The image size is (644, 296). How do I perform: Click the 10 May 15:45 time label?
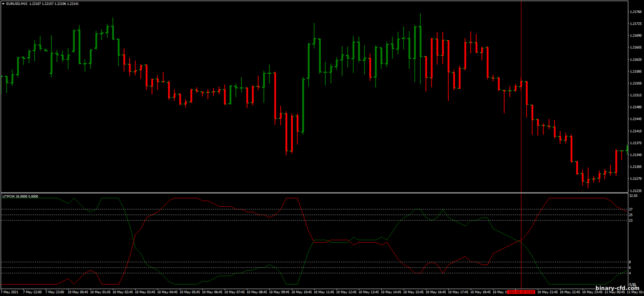413,292
